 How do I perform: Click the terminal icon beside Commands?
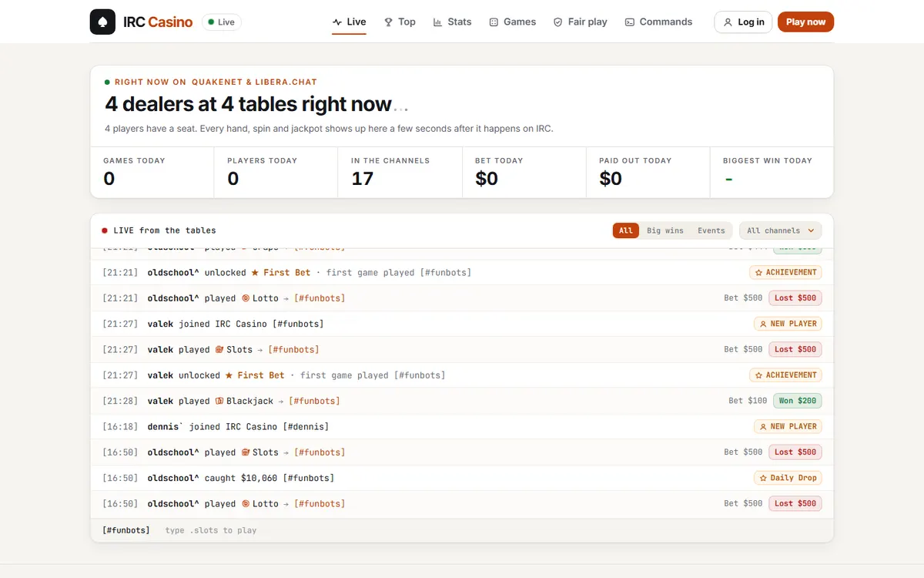(630, 22)
